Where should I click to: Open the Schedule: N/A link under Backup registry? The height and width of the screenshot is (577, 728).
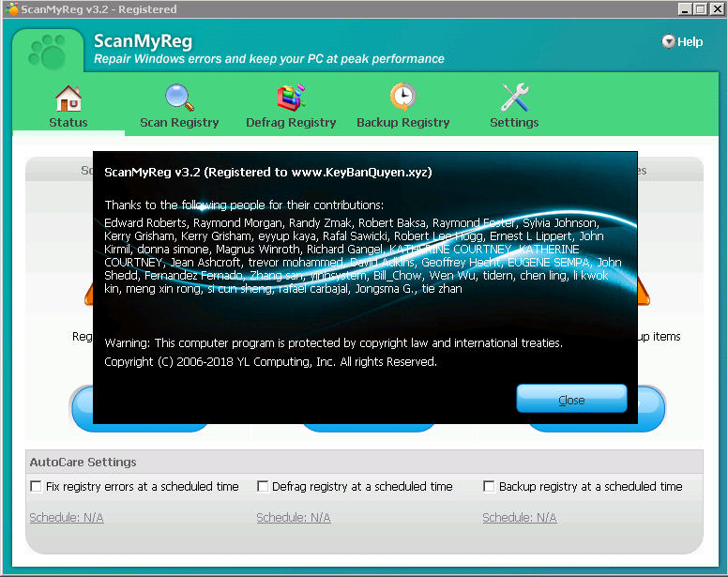tap(520, 517)
